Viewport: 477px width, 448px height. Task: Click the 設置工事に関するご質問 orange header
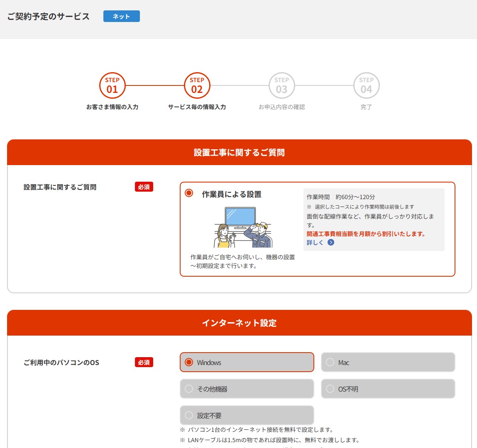[239, 153]
